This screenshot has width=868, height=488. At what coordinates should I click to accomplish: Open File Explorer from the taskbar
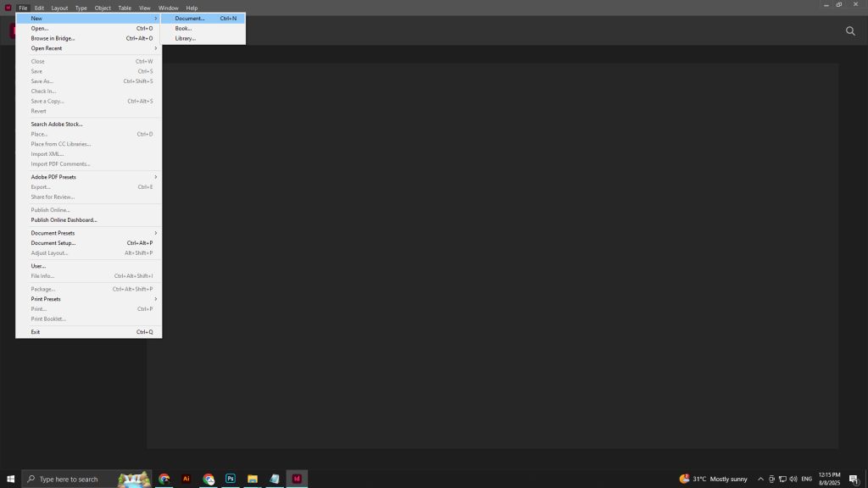click(252, 479)
